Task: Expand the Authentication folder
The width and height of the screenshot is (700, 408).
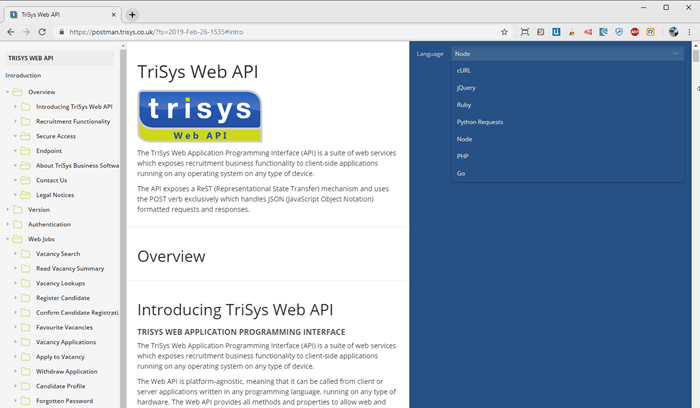Action: click(7, 225)
